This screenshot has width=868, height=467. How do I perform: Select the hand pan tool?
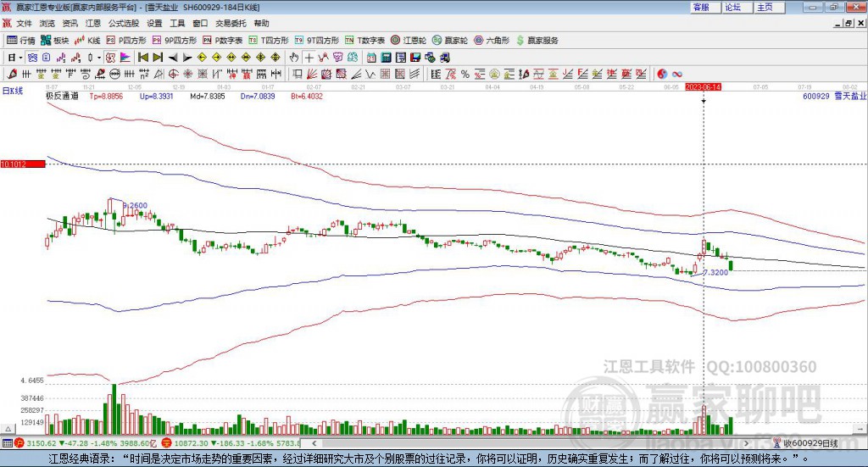pyautogui.click(x=293, y=58)
